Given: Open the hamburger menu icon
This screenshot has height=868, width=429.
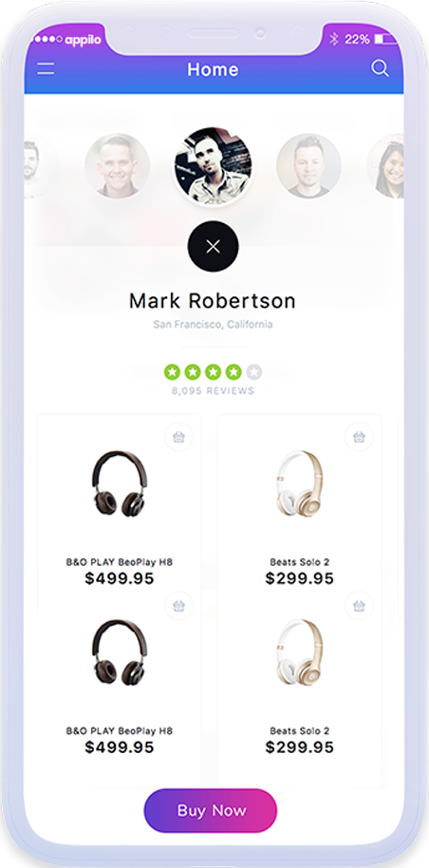Looking at the screenshot, I should coord(46,69).
